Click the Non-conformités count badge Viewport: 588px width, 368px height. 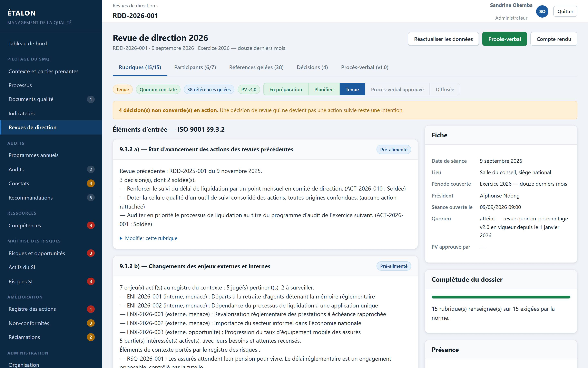click(x=91, y=323)
